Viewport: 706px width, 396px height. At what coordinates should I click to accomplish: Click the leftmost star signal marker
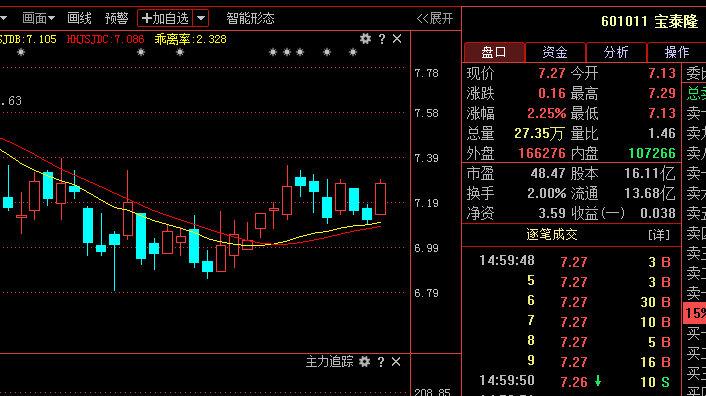pyautogui.click(x=21, y=52)
